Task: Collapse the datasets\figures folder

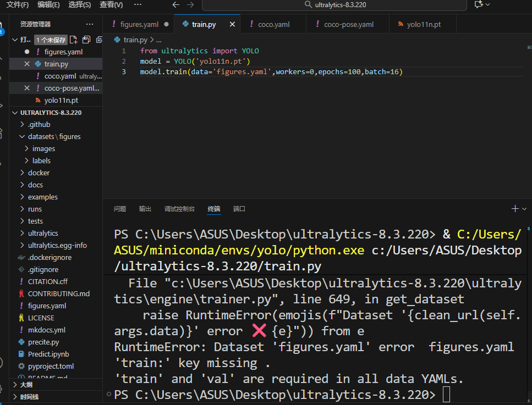Action: point(54,137)
